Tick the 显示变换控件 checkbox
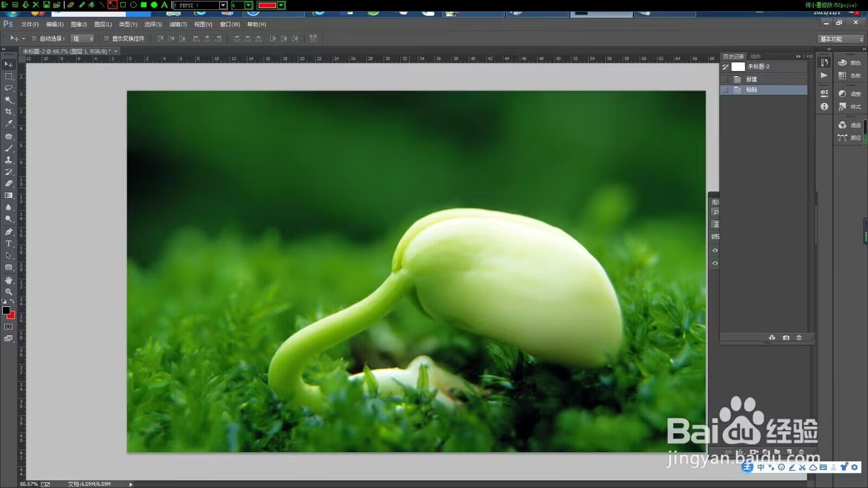This screenshot has height=488, width=868. [x=106, y=38]
